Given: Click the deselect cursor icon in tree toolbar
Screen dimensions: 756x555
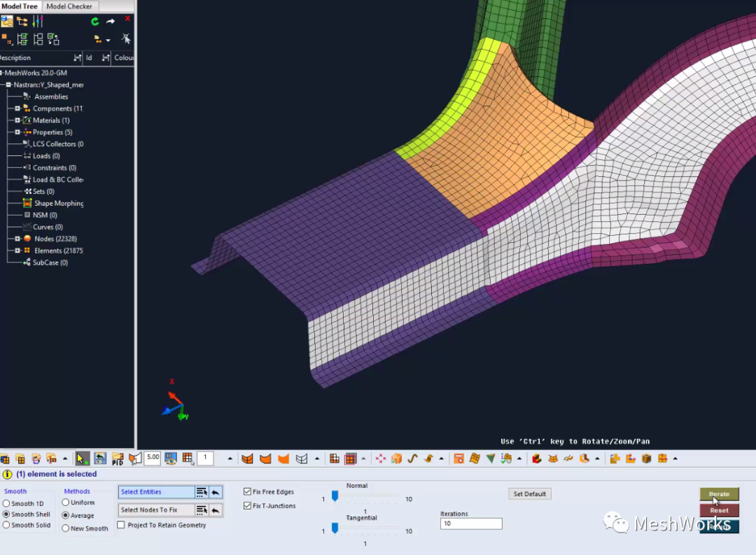Looking at the screenshot, I should click(x=126, y=38).
